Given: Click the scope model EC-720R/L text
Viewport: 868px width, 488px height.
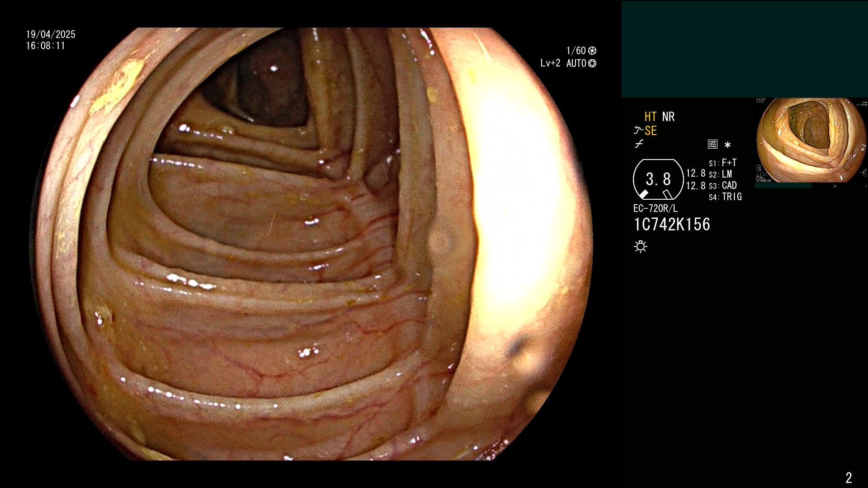Looking at the screenshot, I should coord(656,208).
